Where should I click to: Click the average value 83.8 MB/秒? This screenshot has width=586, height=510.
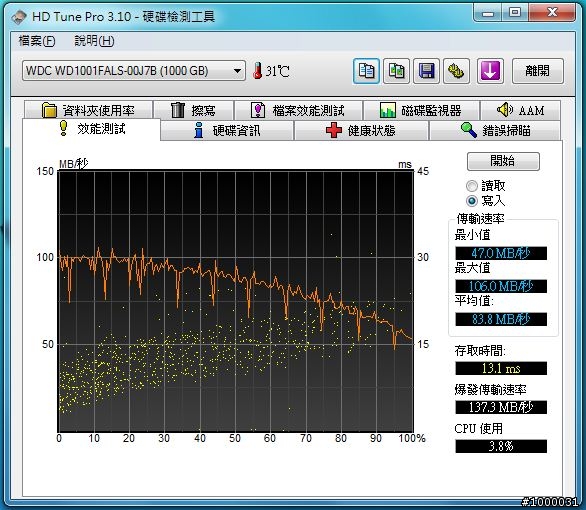(x=501, y=319)
